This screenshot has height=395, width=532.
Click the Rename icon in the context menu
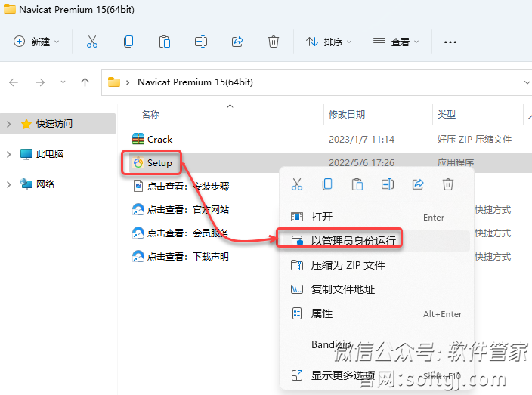pos(388,184)
